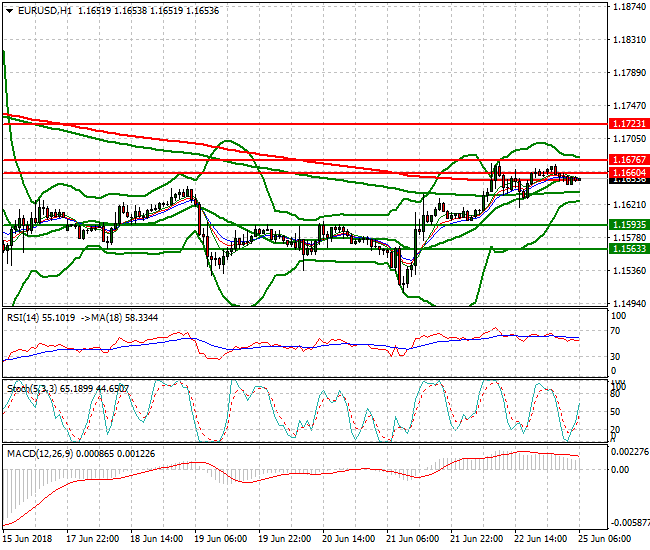Click the 25 Jun 06:00 time label
This screenshot has width=650, height=550.
[x=605, y=538]
